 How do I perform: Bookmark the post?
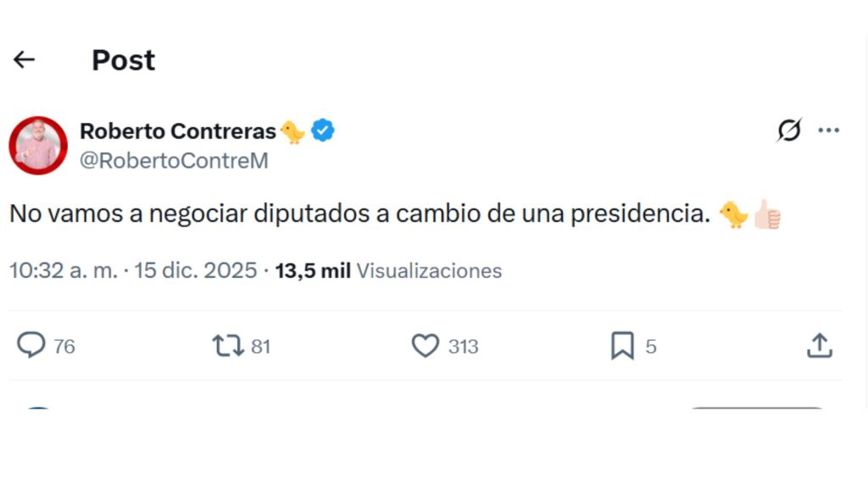[x=624, y=346]
